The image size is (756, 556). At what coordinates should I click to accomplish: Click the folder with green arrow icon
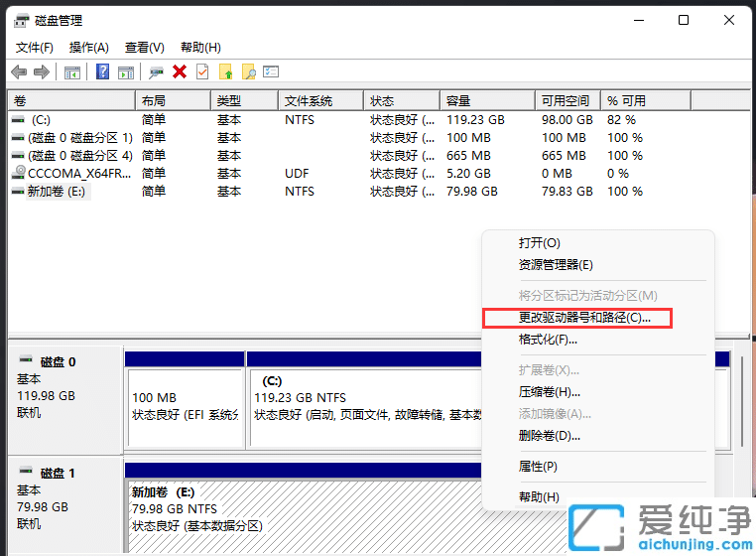225,71
